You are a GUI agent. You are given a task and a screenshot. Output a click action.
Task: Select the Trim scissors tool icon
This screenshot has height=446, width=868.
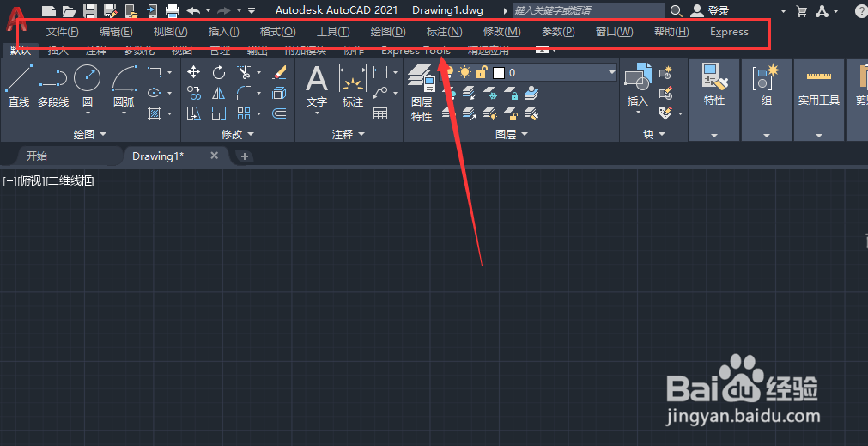244,72
